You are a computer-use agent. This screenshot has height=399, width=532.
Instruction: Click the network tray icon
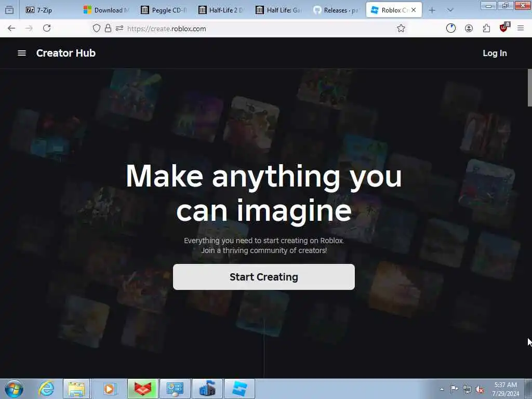pyautogui.click(x=467, y=389)
